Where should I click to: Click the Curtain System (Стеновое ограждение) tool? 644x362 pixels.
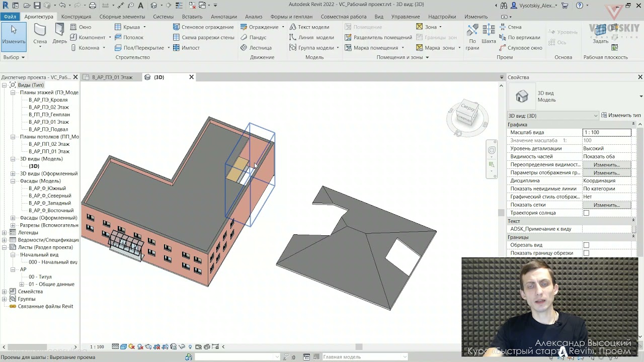[203, 27]
